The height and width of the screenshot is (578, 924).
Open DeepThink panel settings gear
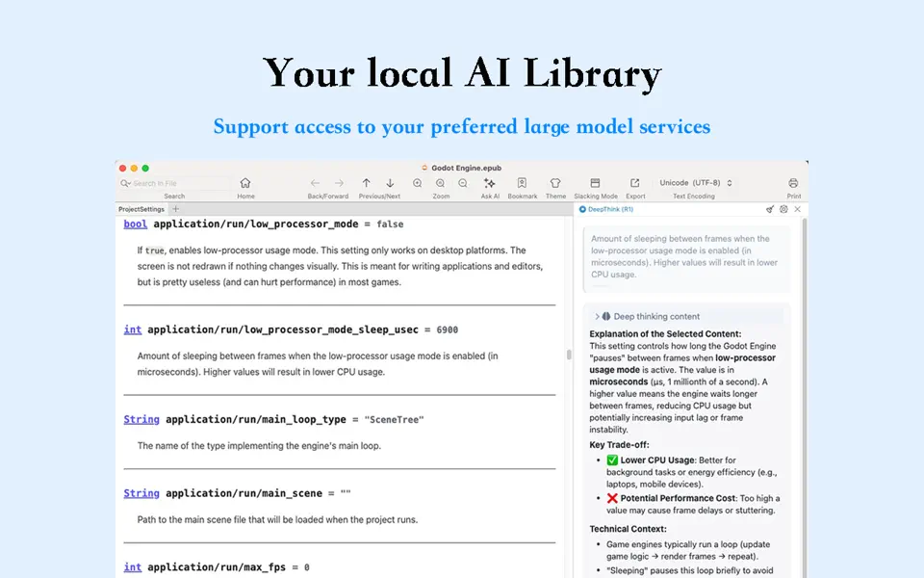point(783,209)
